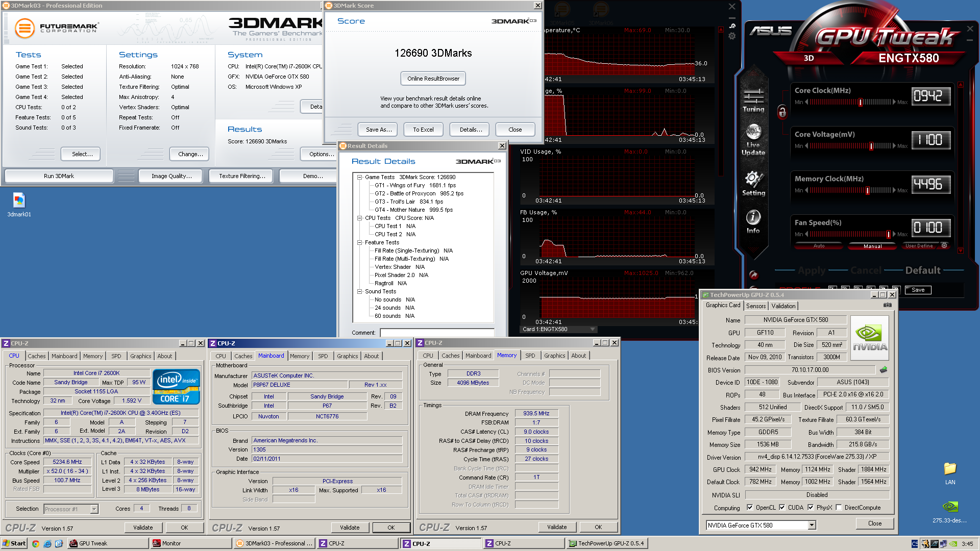Open the Setting panel in GPU Tweak
The image size is (980, 551).
tap(753, 184)
